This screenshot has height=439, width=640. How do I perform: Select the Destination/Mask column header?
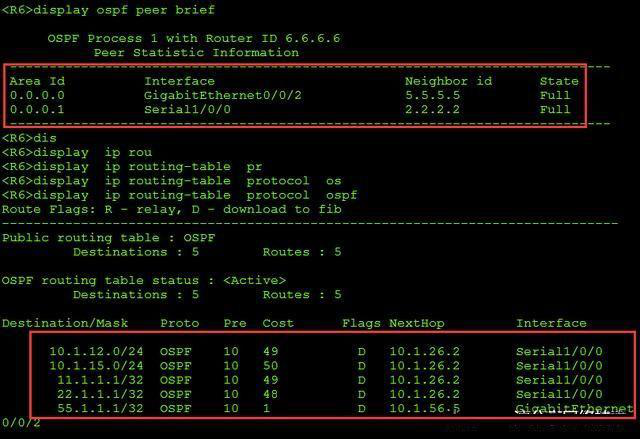click(65, 323)
